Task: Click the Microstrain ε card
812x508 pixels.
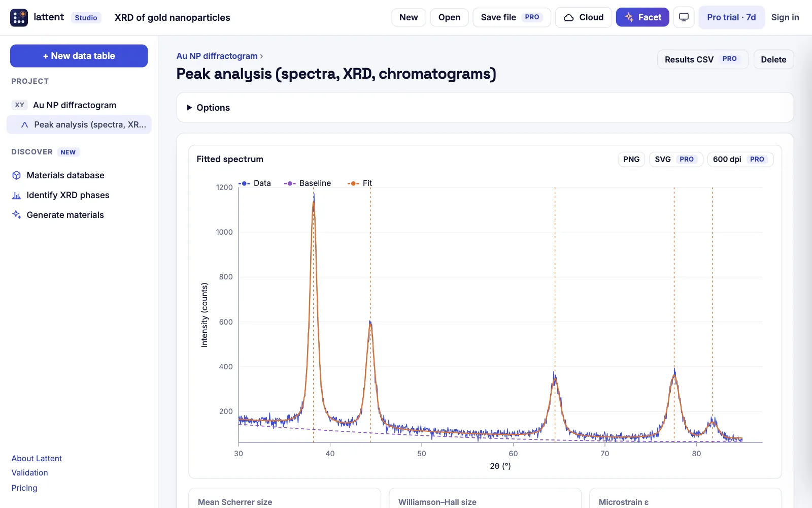Action: (x=686, y=498)
